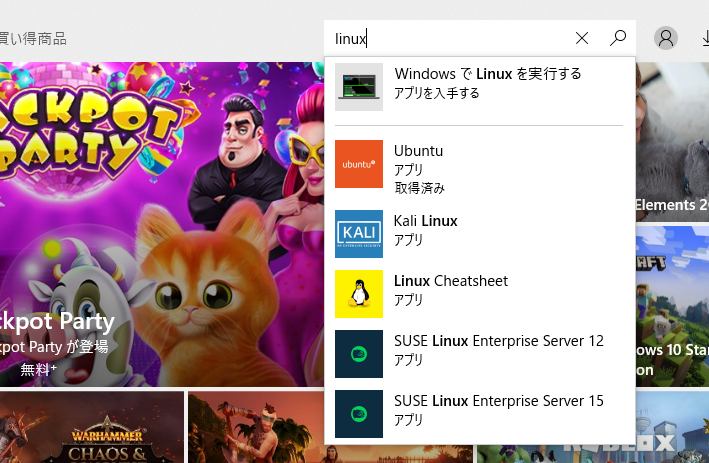
Task: Click the 無料+ price label
Action: (x=38, y=369)
